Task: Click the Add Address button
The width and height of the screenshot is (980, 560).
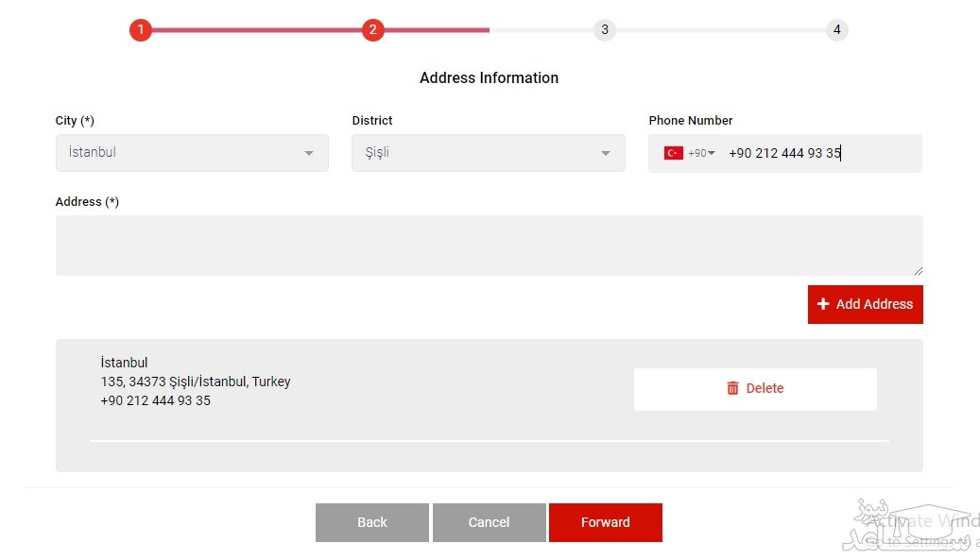Action: click(865, 305)
